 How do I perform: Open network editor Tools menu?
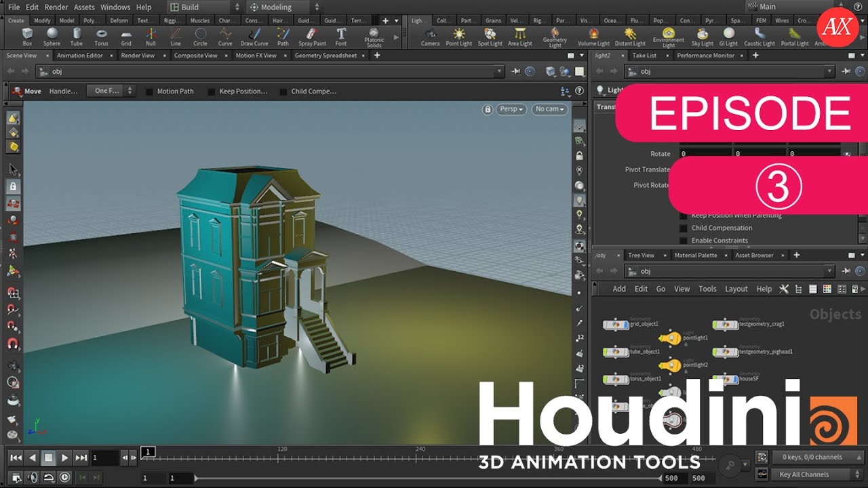tap(707, 289)
